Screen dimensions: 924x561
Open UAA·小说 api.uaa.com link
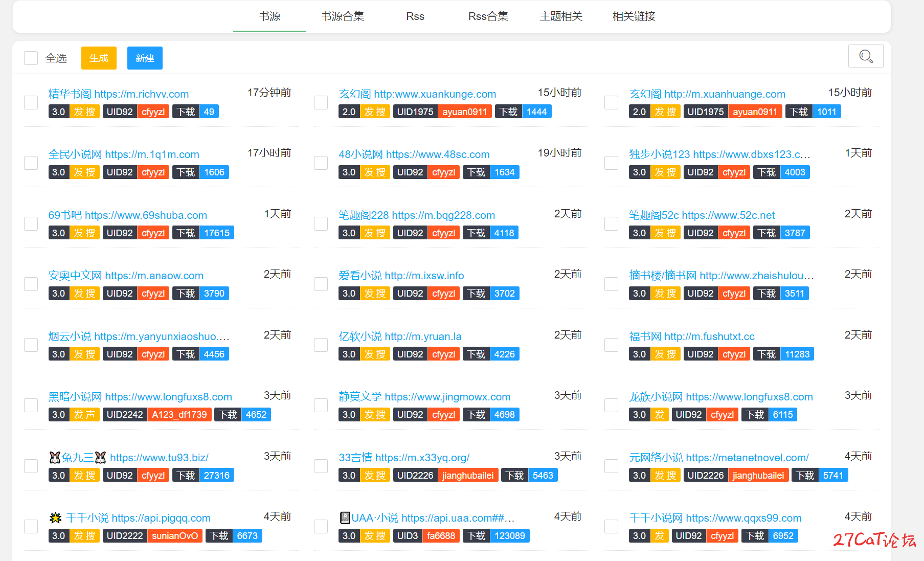(427, 518)
